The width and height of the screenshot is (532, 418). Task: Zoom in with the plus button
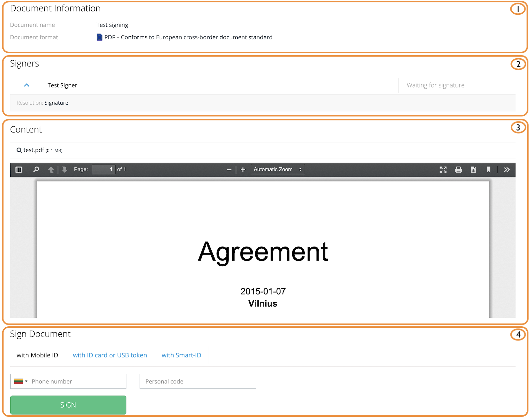click(x=243, y=170)
